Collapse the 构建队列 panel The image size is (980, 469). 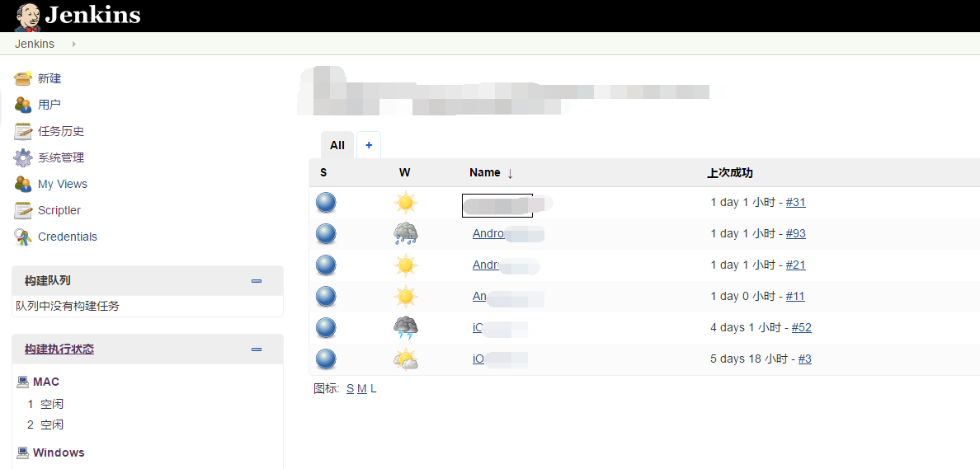pyautogui.click(x=257, y=281)
